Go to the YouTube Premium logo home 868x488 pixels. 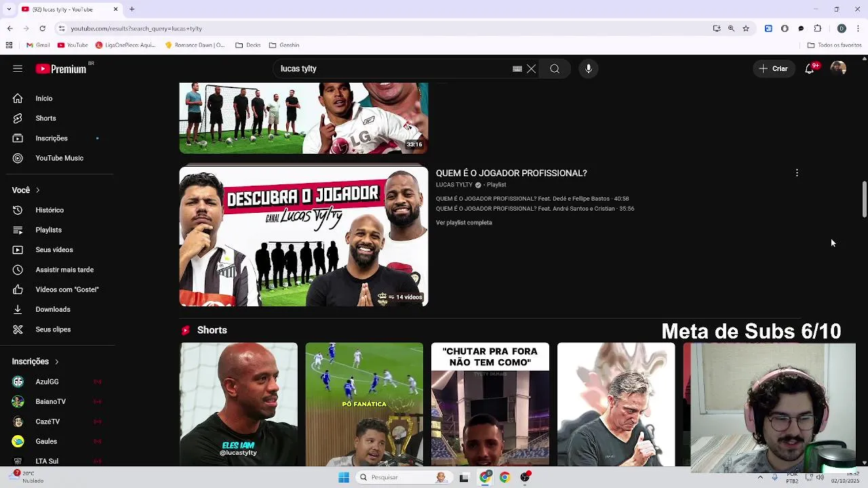(62, 68)
